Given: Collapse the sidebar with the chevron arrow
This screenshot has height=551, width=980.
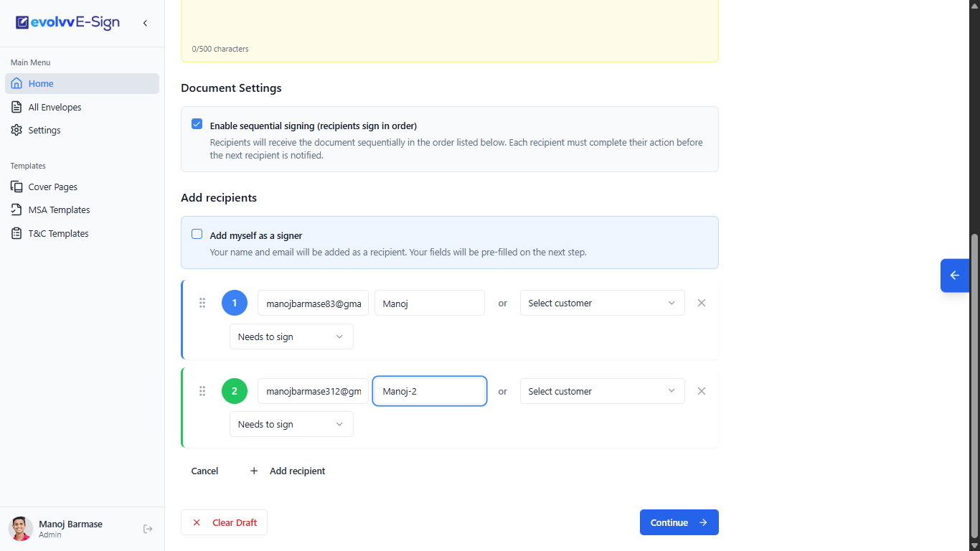Looking at the screenshot, I should [145, 23].
